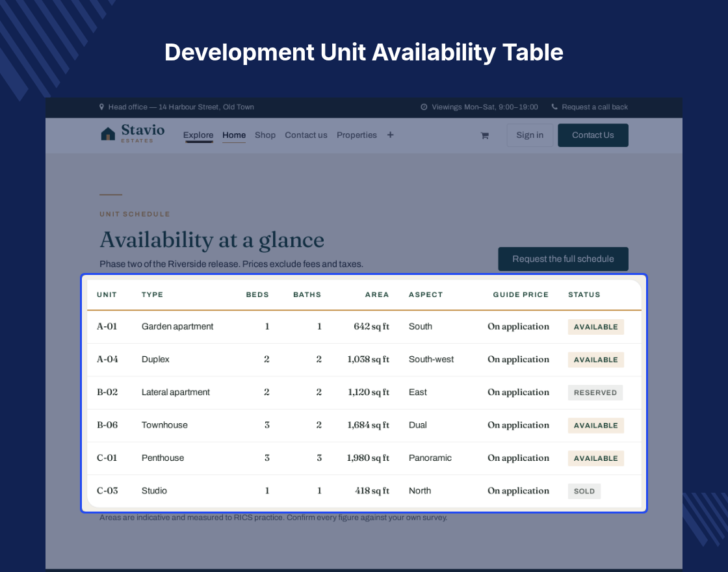
Task: Click the ASPECT column header
Action: (x=426, y=295)
